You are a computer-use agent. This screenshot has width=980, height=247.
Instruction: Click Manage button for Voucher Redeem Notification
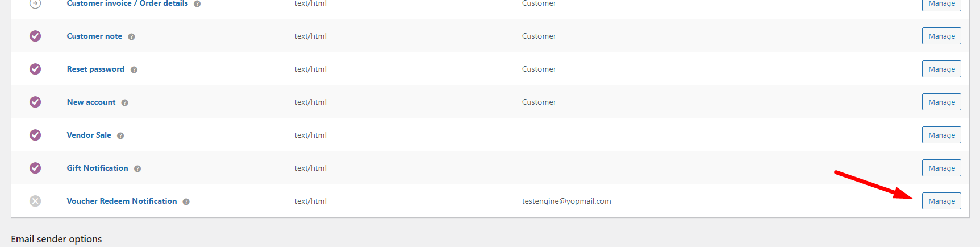941,201
